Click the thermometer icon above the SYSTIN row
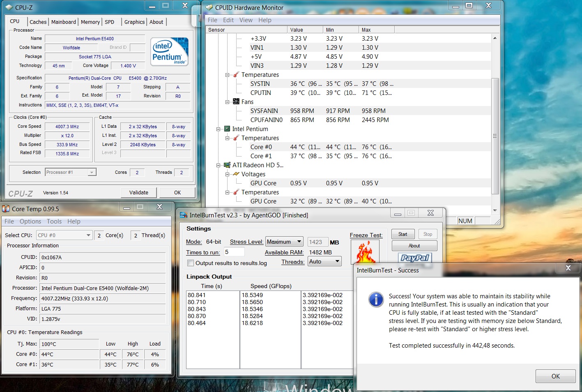This screenshot has width=582, height=392. (x=236, y=75)
